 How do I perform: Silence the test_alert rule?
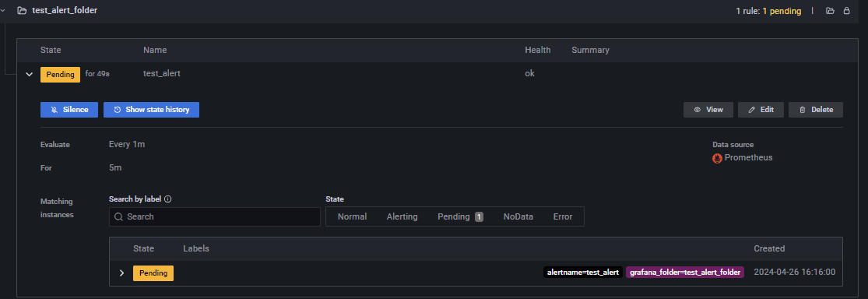click(69, 110)
